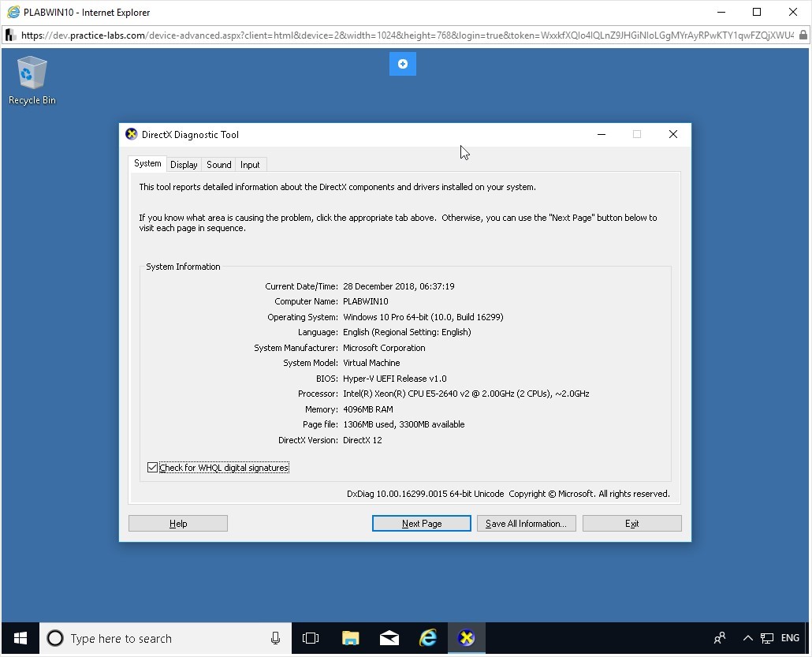
Task: Click the Microsoft Corporation manufacturer value
Action: (x=384, y=348)
